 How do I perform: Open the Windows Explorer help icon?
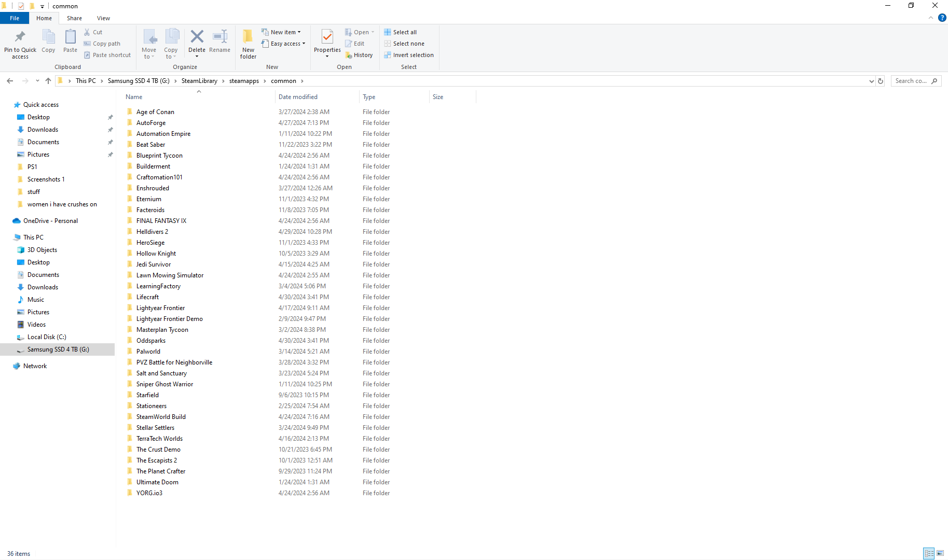pos(942,18)
